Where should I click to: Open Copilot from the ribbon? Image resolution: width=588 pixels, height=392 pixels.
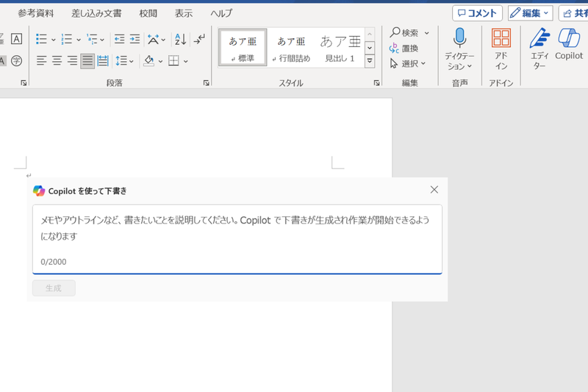coord(569,44)
